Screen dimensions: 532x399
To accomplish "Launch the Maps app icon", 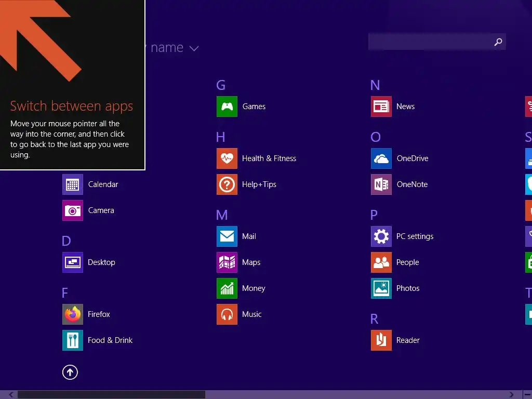I will [x=227, y=262].
